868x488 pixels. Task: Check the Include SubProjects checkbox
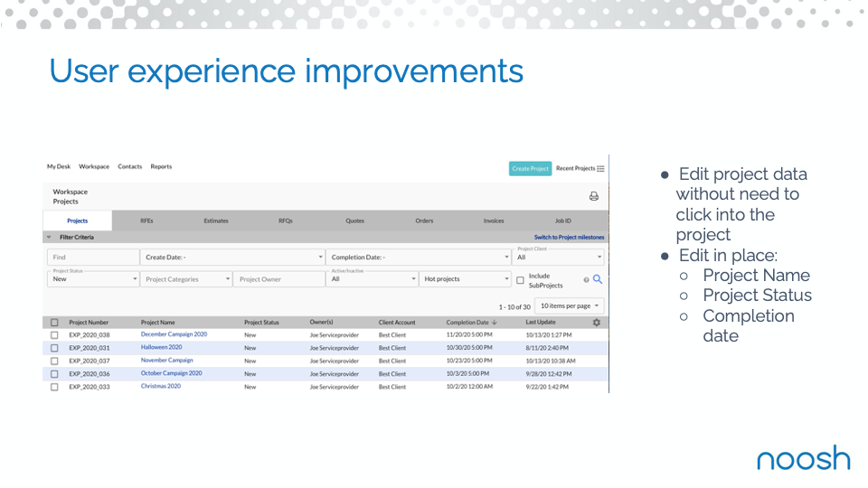(521, 280)
